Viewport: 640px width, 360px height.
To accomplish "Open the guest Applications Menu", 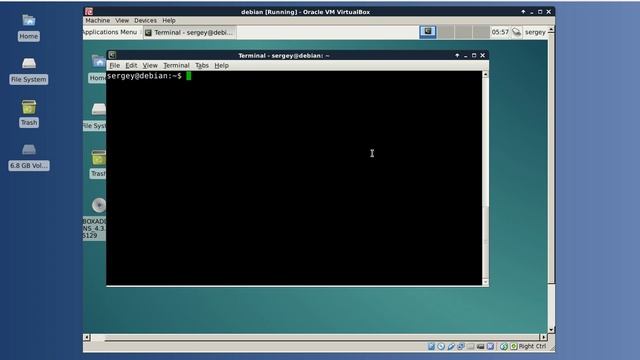I will click(x=110, y=32).
